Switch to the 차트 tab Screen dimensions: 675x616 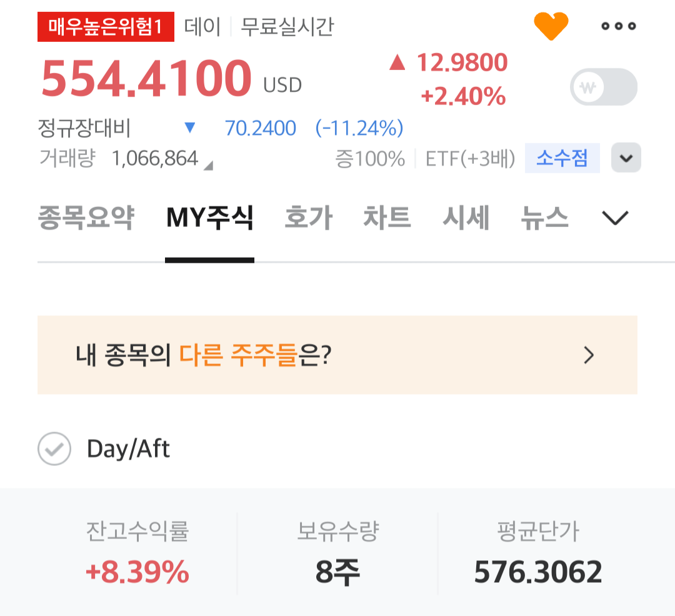[387, 217]
